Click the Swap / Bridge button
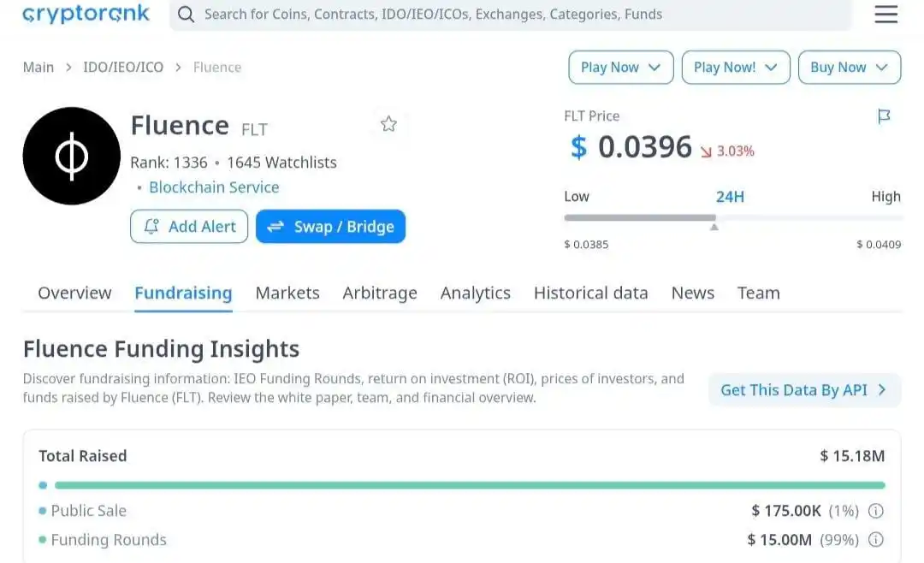 click(x=330, y=227)
